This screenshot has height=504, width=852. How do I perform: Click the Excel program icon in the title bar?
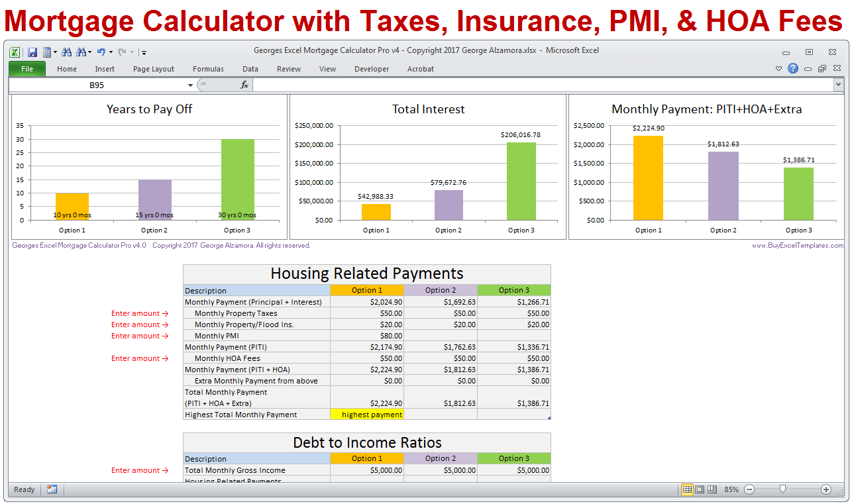[x=15, y=51]
